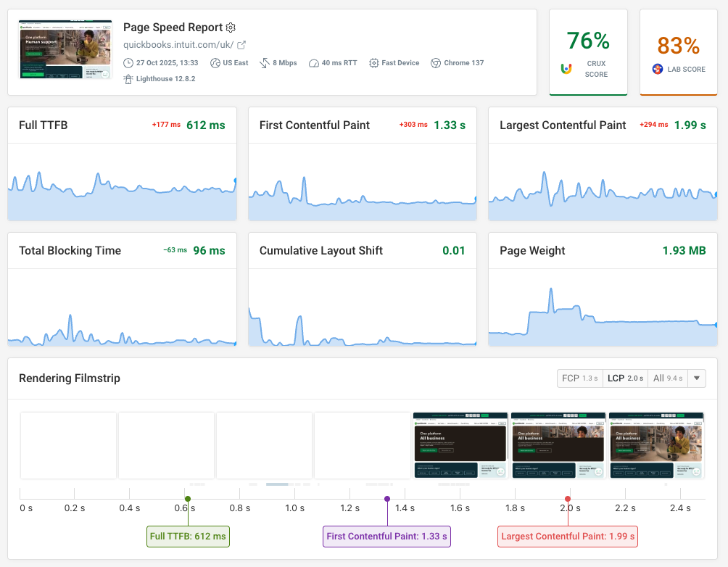Click the clock icon beside test date

point(128,63)
